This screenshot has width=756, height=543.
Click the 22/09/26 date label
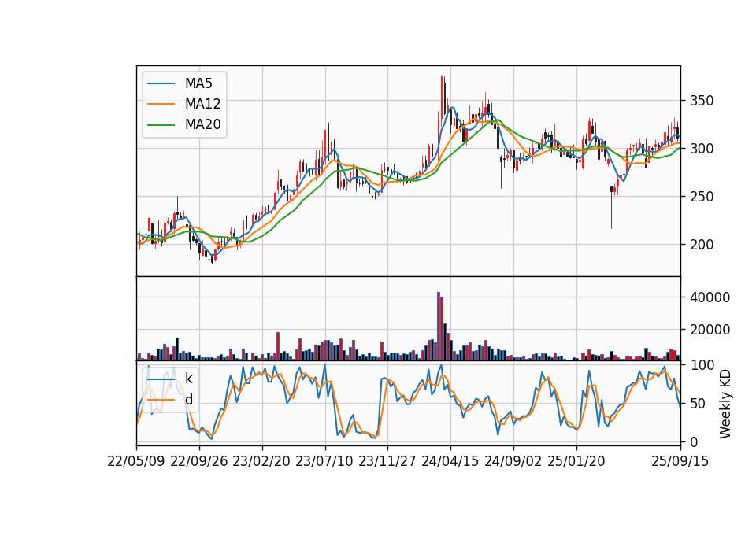[x=199, y=461]
